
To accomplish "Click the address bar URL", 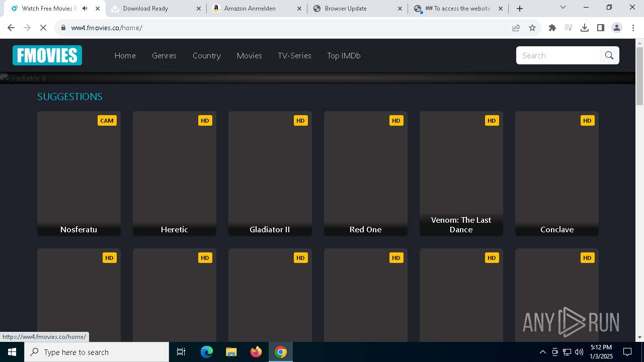I will [x=107, y=28].
